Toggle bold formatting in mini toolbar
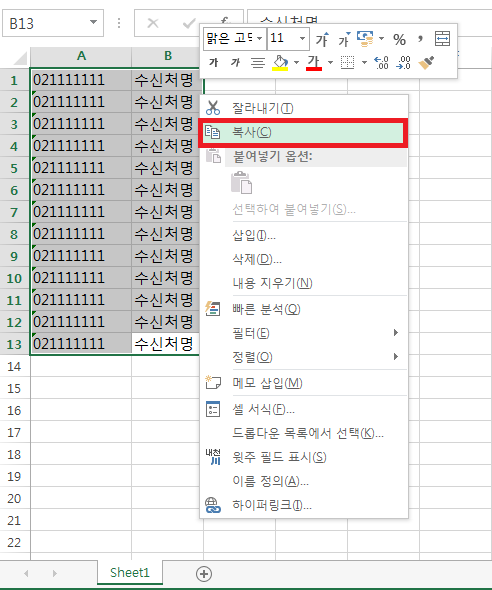Viewport: 492px width, 590px height. click(214, 62)
